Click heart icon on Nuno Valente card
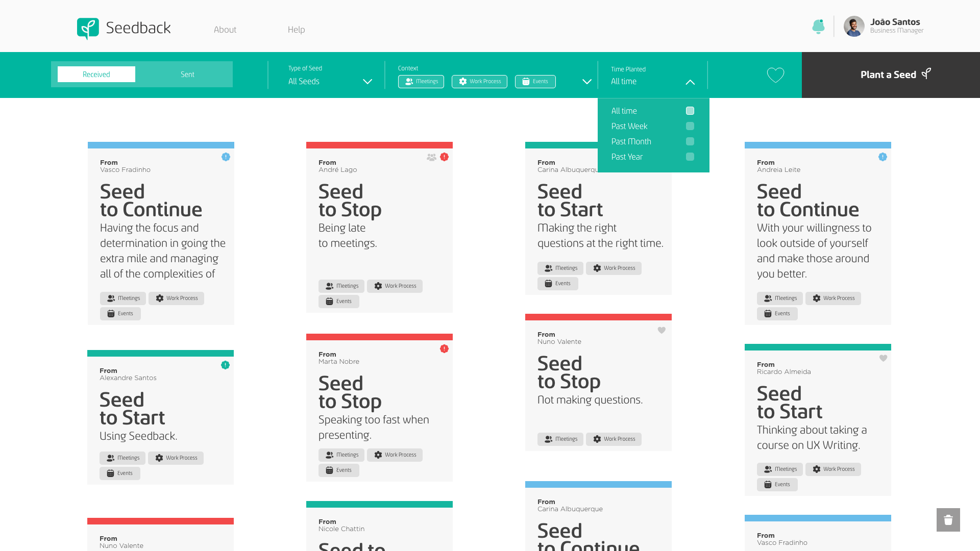This screenshot has height=551, width=980. point(661,331)
